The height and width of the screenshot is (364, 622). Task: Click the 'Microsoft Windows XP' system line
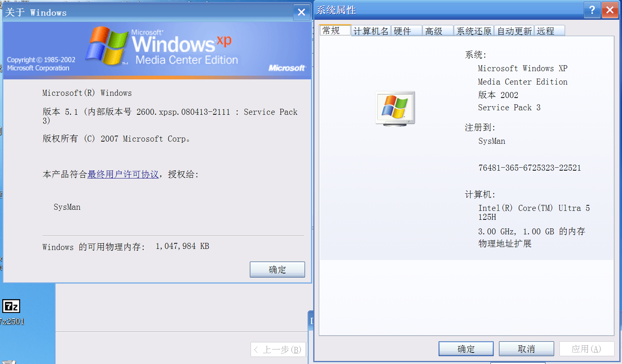point(522,69)
